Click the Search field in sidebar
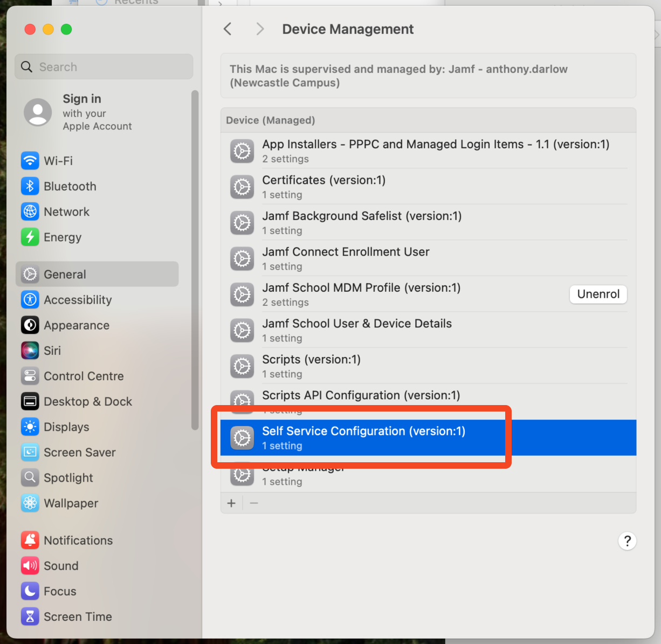The image size is (661, 644). click(x=104, y=67)
